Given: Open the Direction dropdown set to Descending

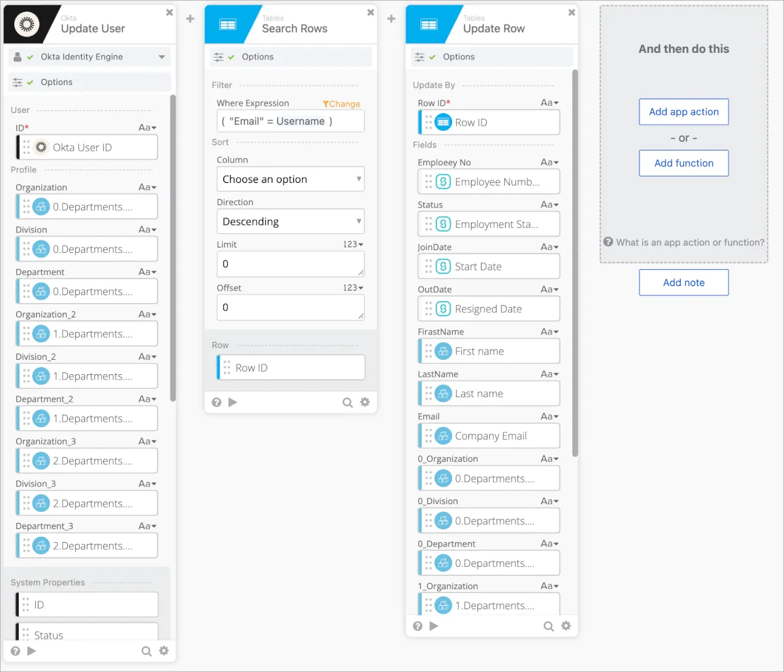Looking at the screenshot, I should pyautogui.click(x=290, y=221).
